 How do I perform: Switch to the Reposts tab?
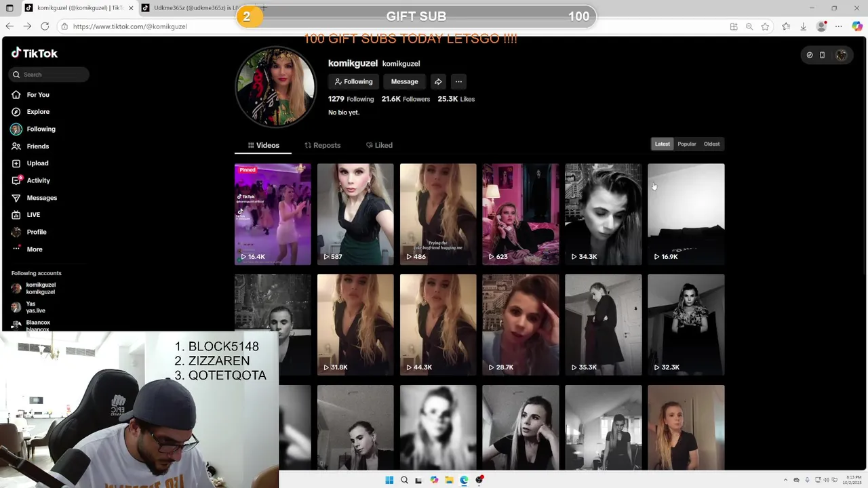click(x=322, y=145)
